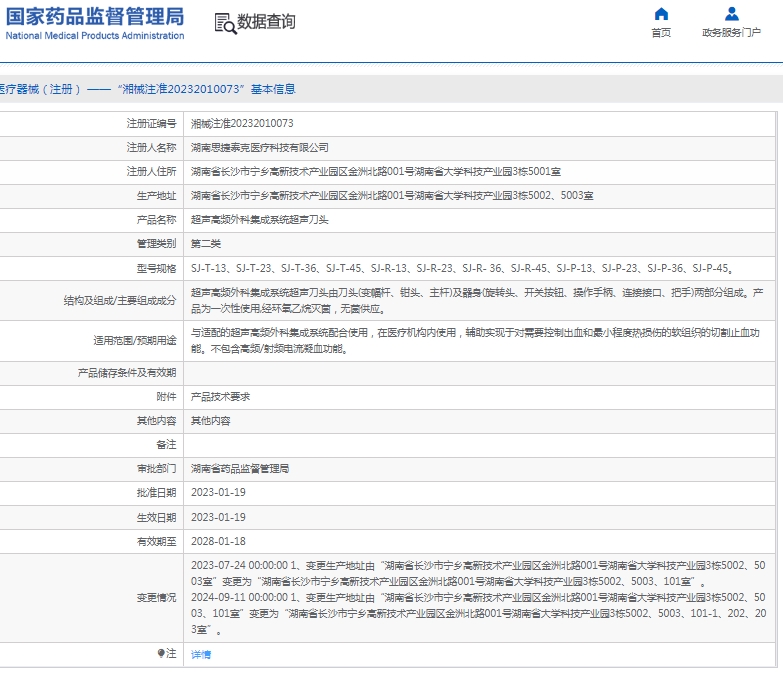Click effective date 2023-01-19 in 生效日期 row
This screenshot has height=674, width=783.
[218, 517]
